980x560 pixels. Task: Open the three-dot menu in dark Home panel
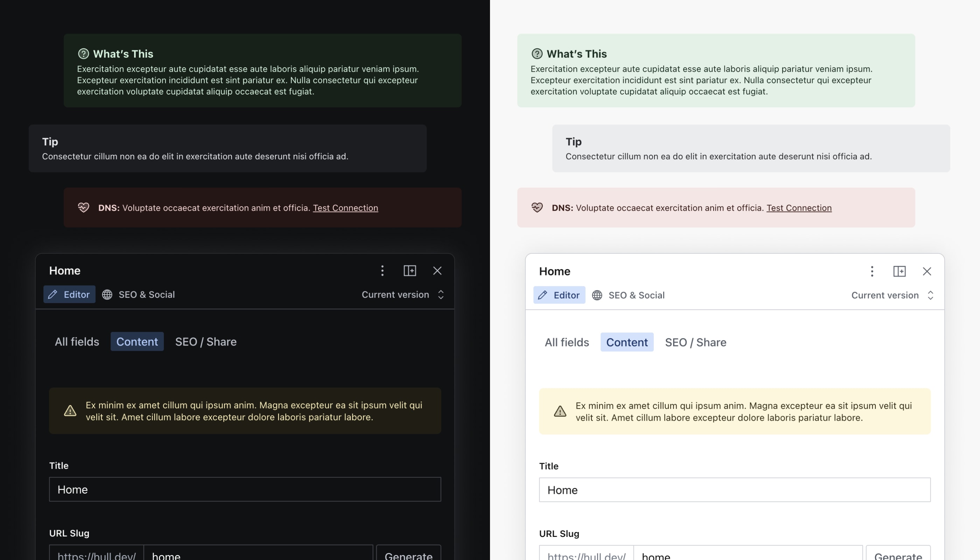pos(382,271)
